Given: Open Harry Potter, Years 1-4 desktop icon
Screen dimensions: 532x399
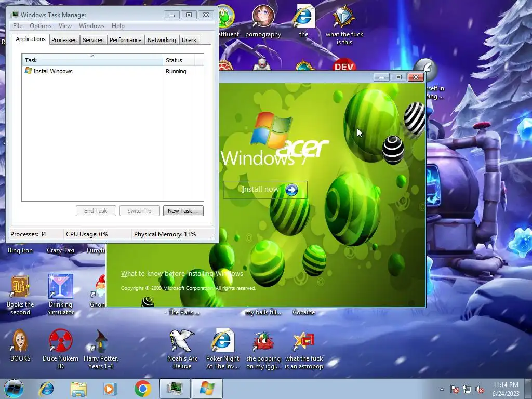Looking at the screenshot, I should tap(101, 349).
